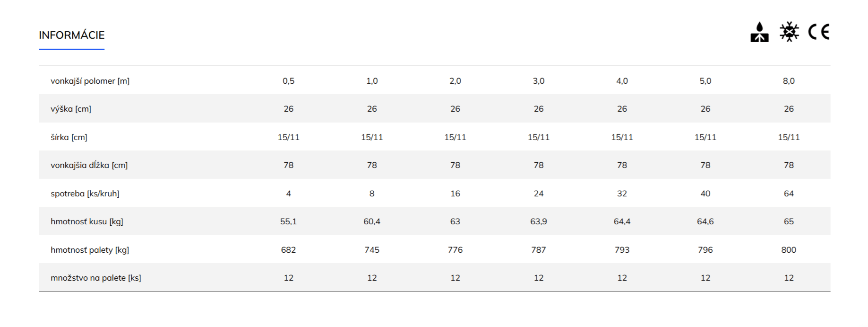Screen dimensions: 868x327
Task: Click the výška [cm] row label
Action: pos(71,109)
